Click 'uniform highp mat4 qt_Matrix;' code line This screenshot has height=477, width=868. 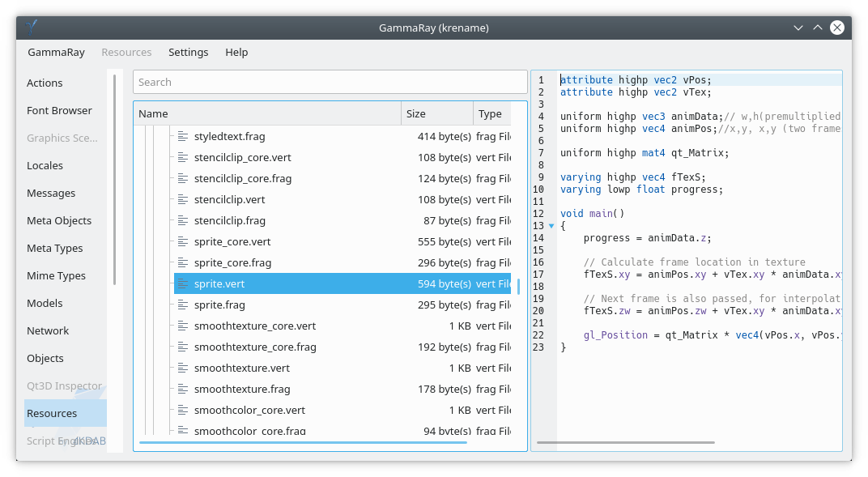point(645,153)
